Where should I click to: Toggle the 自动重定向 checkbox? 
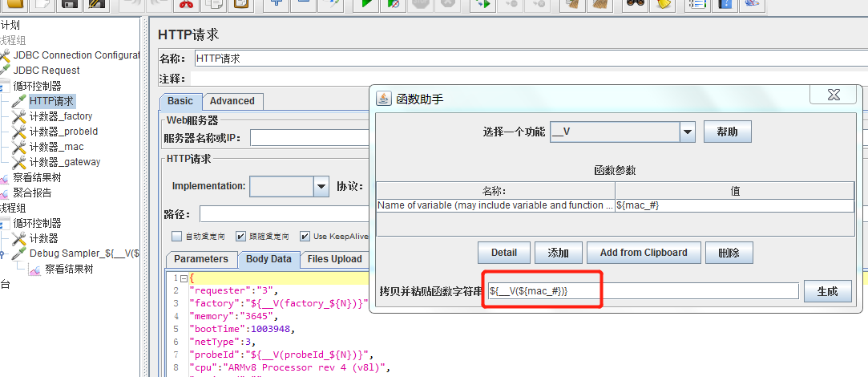click(x=176, y=236)
